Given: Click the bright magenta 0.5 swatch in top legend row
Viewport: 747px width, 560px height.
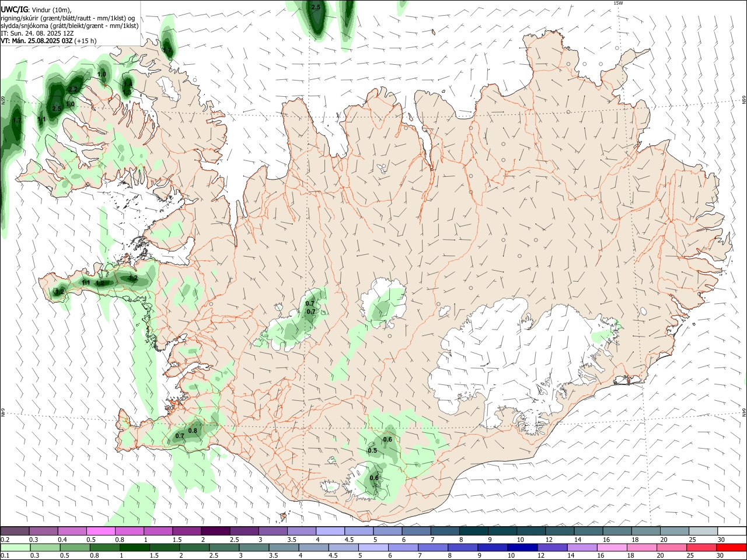Looking at the screenshot, I should pyautogui.click(x=100, y=531).
